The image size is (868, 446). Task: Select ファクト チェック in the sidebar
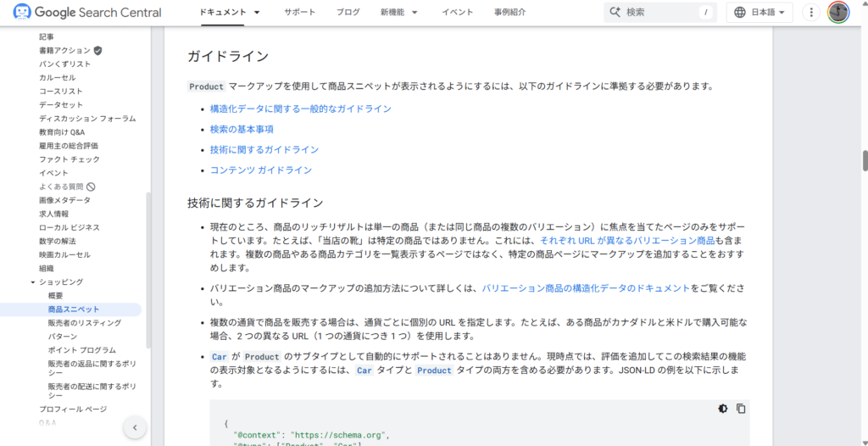click(70, 159)
